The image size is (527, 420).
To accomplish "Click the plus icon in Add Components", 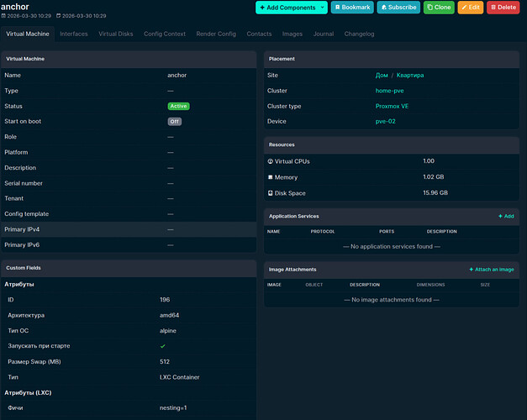I will [262, 8].
